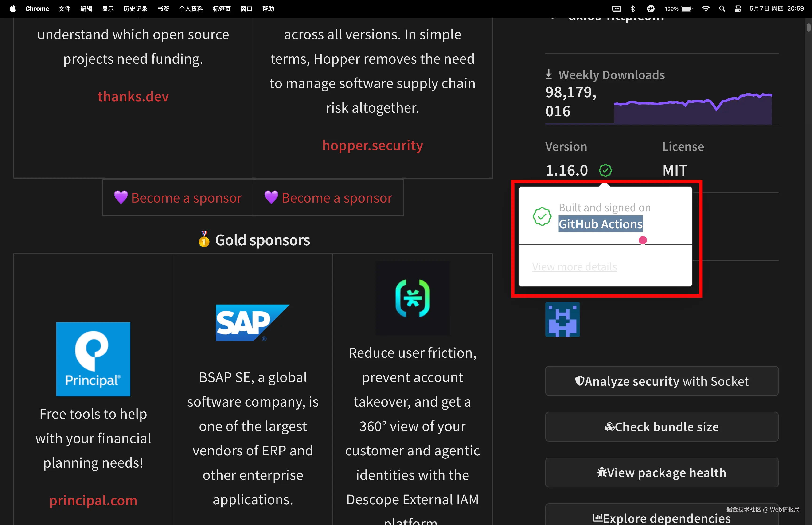Click the Descope logo
Screen dimensions: 812x525
[x=413, y=298]
